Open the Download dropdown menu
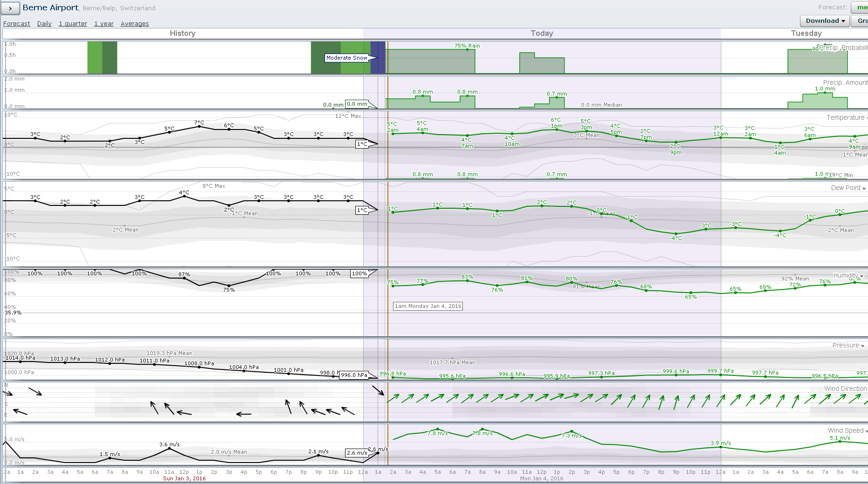The width and height of the screenshot is (868, 484). click(x=825, y=21)
